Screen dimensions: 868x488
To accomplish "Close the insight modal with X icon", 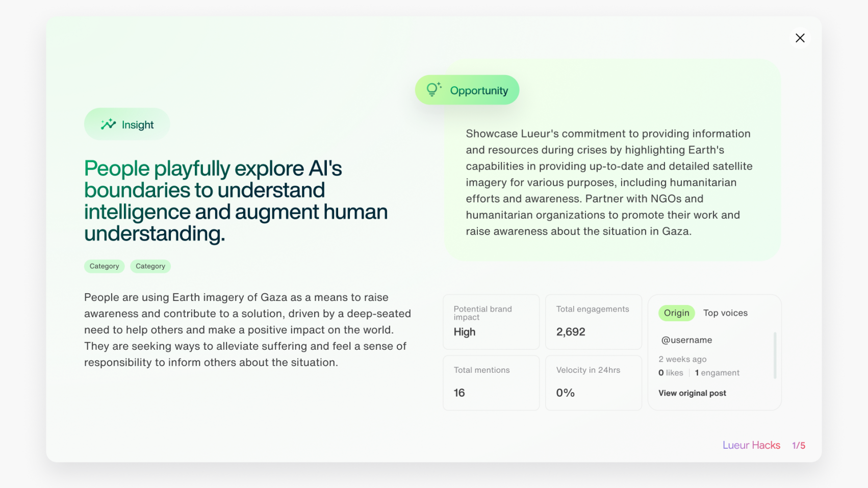I will pyautogui.click(x=800, y=38).
